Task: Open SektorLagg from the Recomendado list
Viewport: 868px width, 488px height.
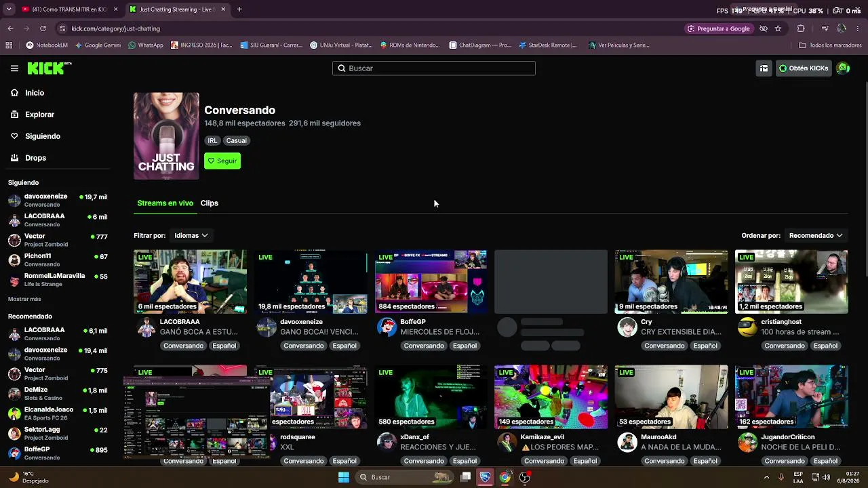Action: (x=58, y=433)
